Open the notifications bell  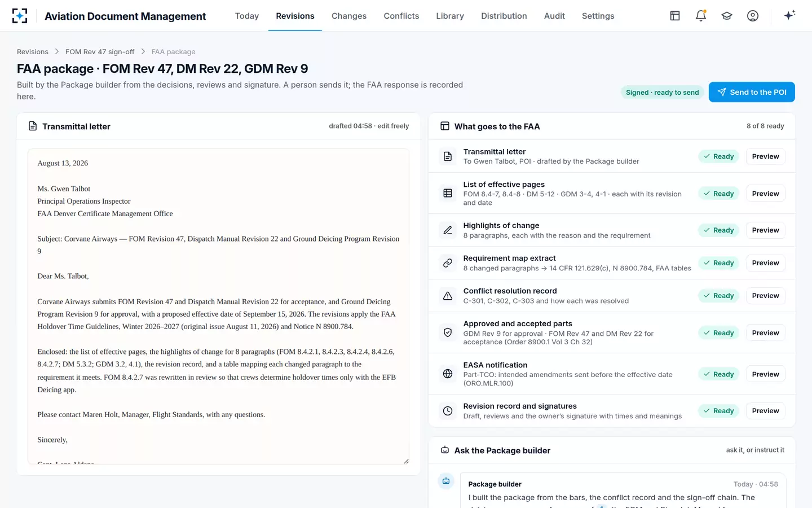pos(701,16)
